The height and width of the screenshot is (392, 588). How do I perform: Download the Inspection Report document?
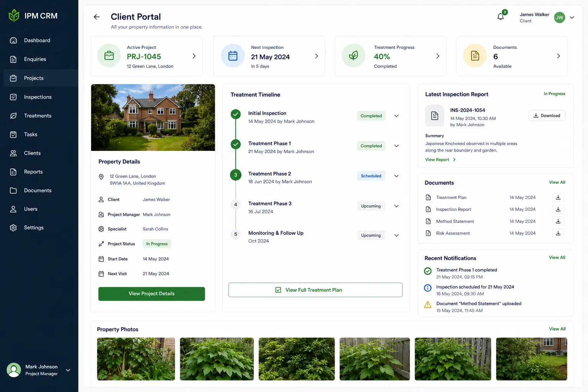click(558, 209)
